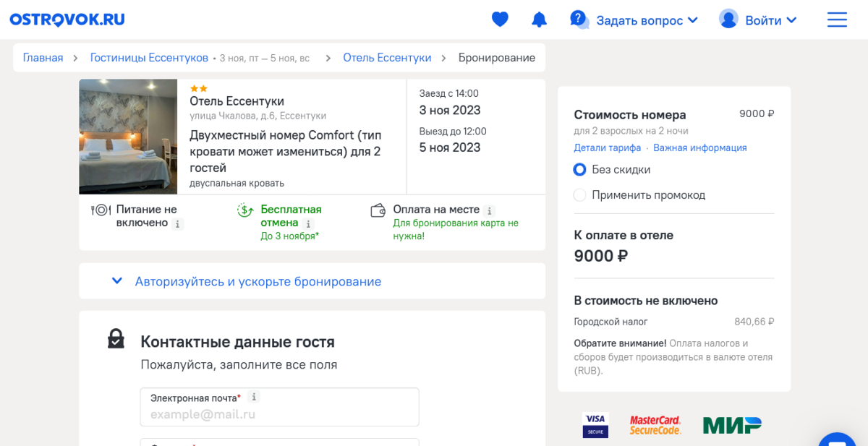Click the address 'улица Чкалова, д.6, Ессентуки'

[x=258, y=116]
